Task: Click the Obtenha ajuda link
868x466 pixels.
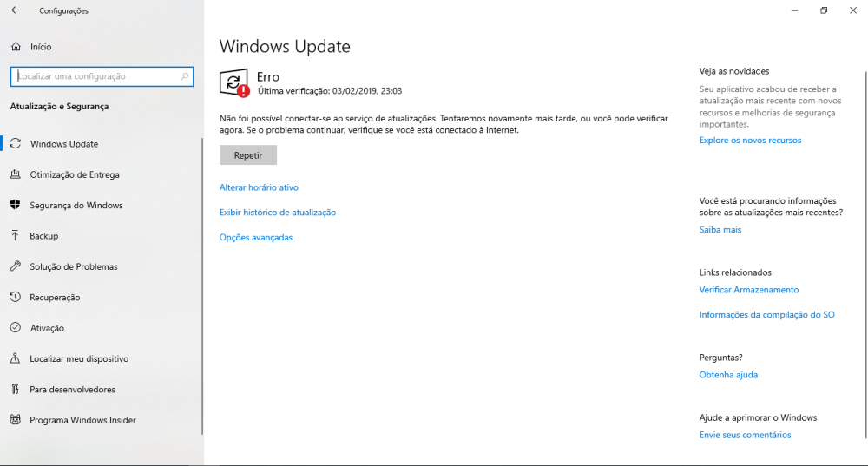Action: tap(728, 375)
